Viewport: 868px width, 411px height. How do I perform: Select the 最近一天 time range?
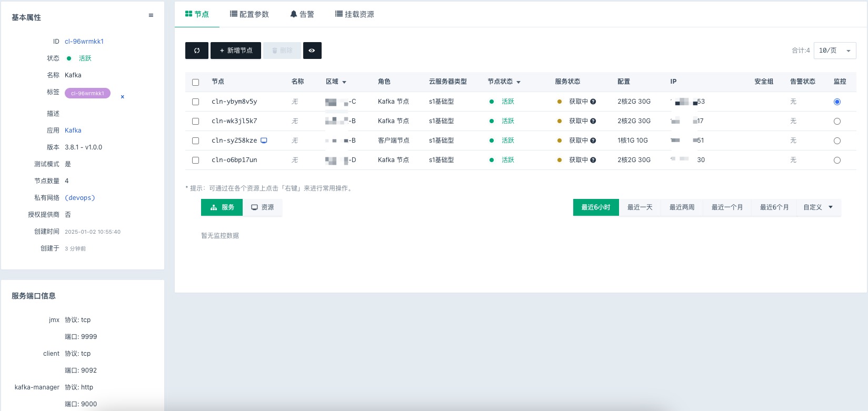tap(640, 207)
